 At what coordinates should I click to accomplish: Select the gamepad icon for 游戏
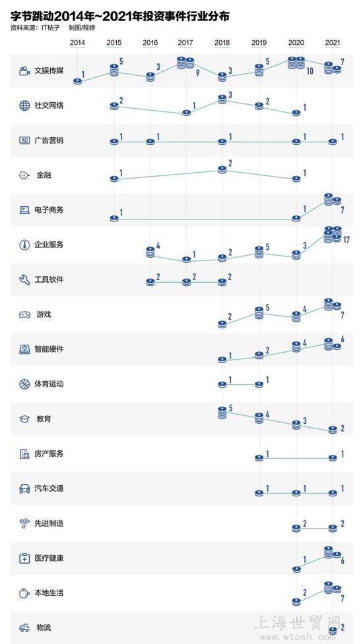[x=24, y=315]
